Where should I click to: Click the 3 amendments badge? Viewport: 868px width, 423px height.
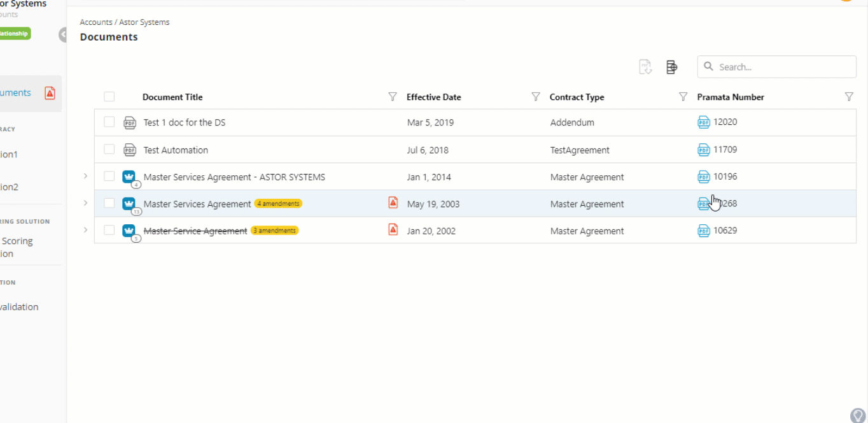click(274, 231)
